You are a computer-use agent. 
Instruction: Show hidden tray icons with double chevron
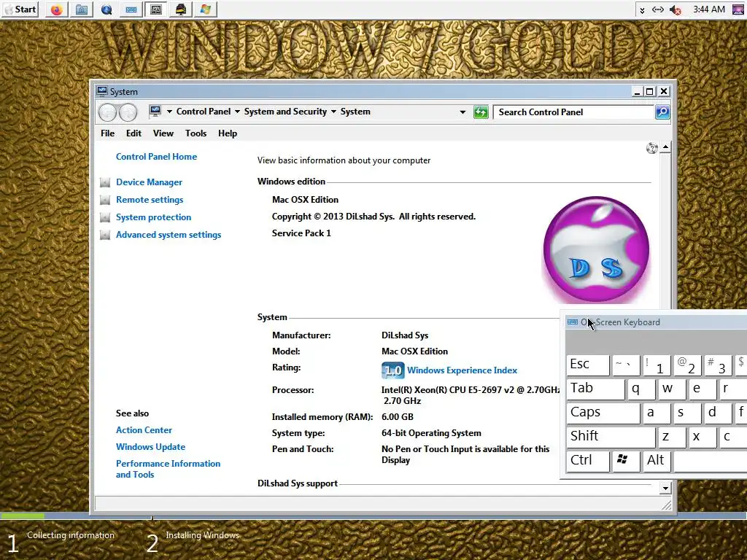click(x=642, y=10)
